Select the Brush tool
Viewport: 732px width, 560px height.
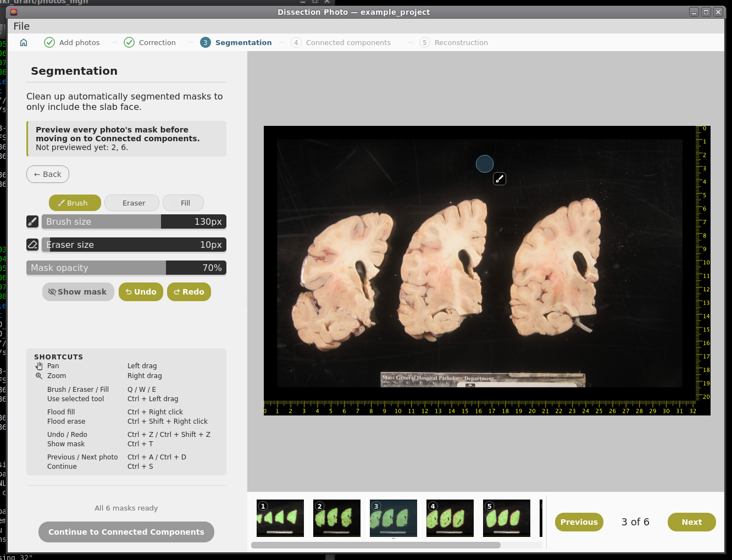click(x=75, y=203)
